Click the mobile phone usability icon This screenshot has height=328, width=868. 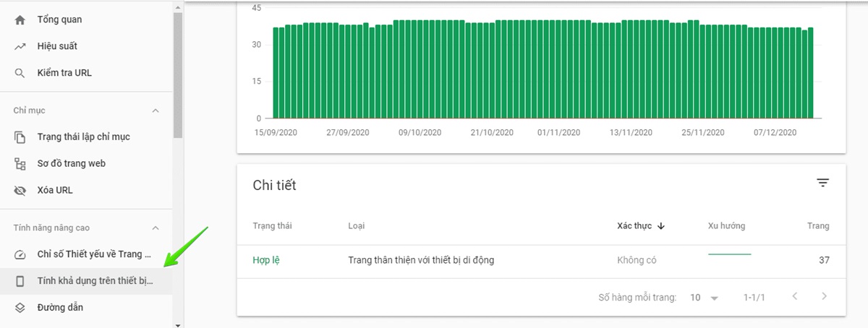20,281
